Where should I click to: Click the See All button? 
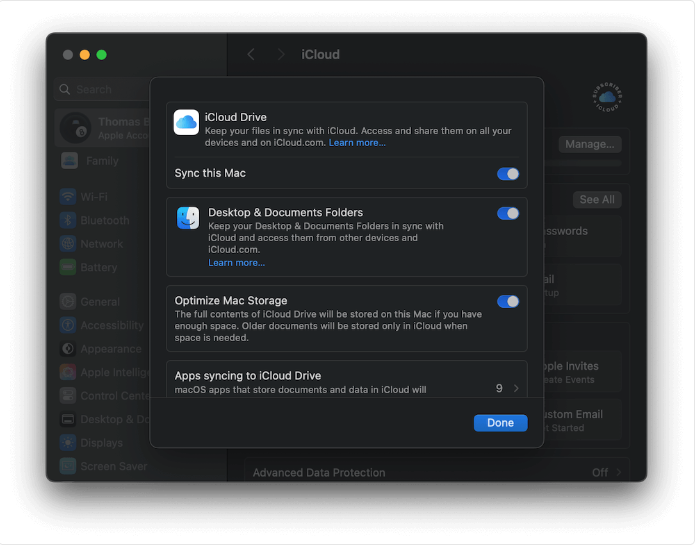pos(597,199)
